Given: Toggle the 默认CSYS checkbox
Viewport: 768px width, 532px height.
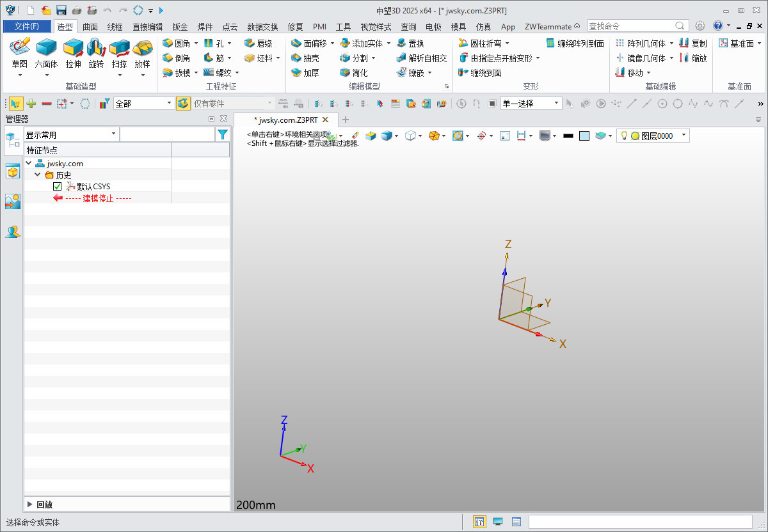Looking at the screenshot, I should click(x=58, y=187).
